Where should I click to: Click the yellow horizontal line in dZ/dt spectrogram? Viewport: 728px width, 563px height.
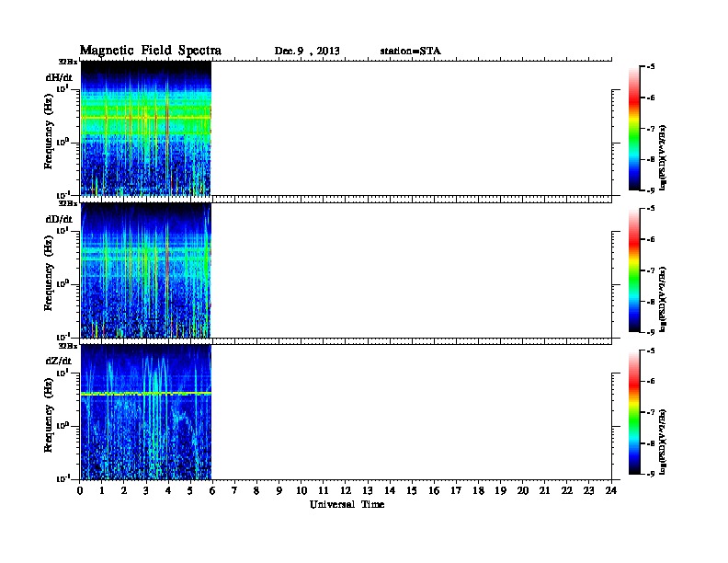click(146, 394)
